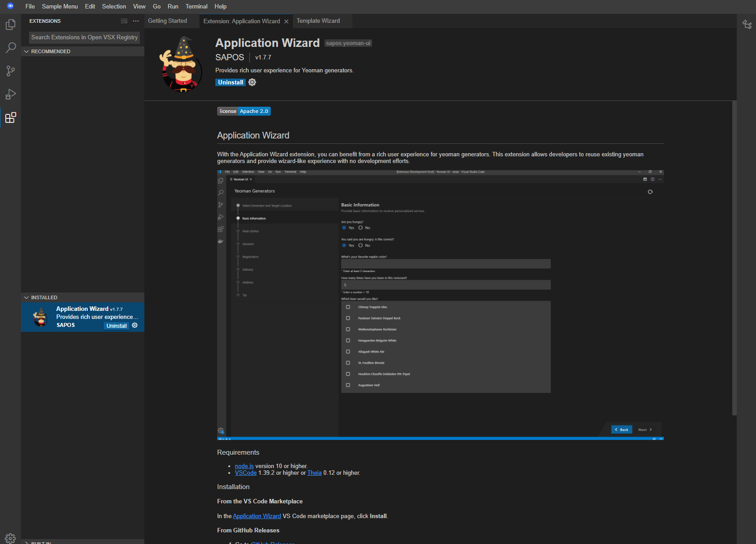Click the Yeoman Generators screenshot image
Viewport: 756px width, 544px height.
click(440, 305)
